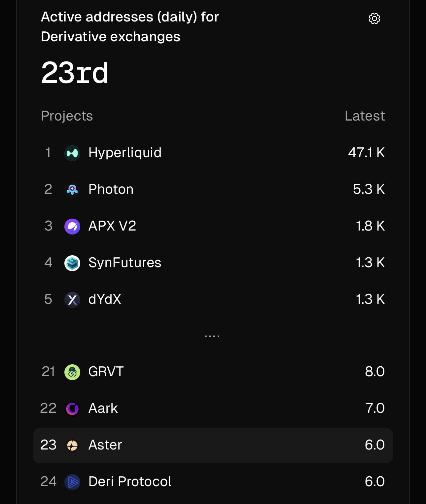Viewport: 426px width, 504px height.
Task: Click the Aark crescent icon
Action: (x=72, y=409)
